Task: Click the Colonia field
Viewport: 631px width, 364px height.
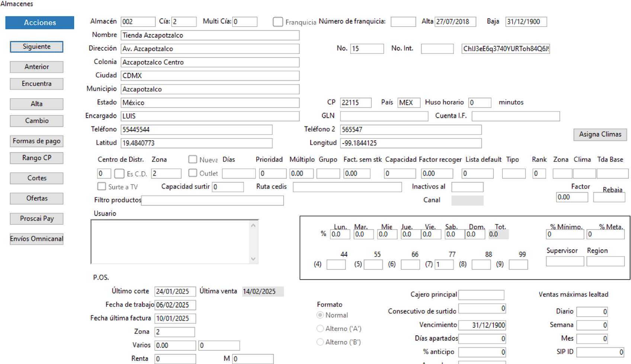Action: point(210,62)
